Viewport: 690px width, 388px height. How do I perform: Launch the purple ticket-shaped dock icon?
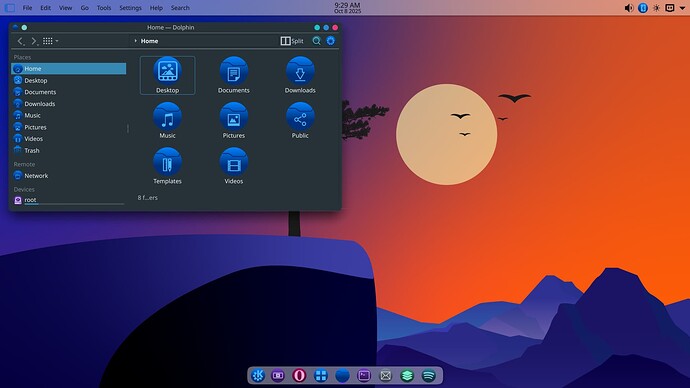pyautogui.click(x=278, y=375)
